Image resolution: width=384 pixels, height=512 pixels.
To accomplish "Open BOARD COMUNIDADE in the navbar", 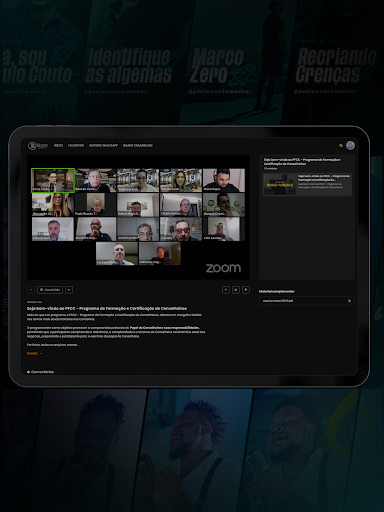I will click(x=138, y=146).
